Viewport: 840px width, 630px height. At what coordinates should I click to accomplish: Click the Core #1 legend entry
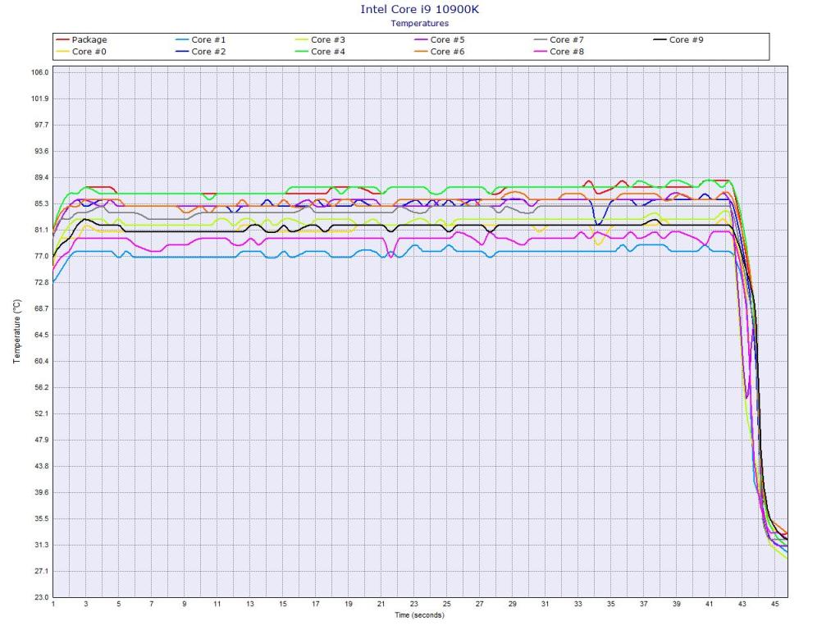tap(208, 39)
